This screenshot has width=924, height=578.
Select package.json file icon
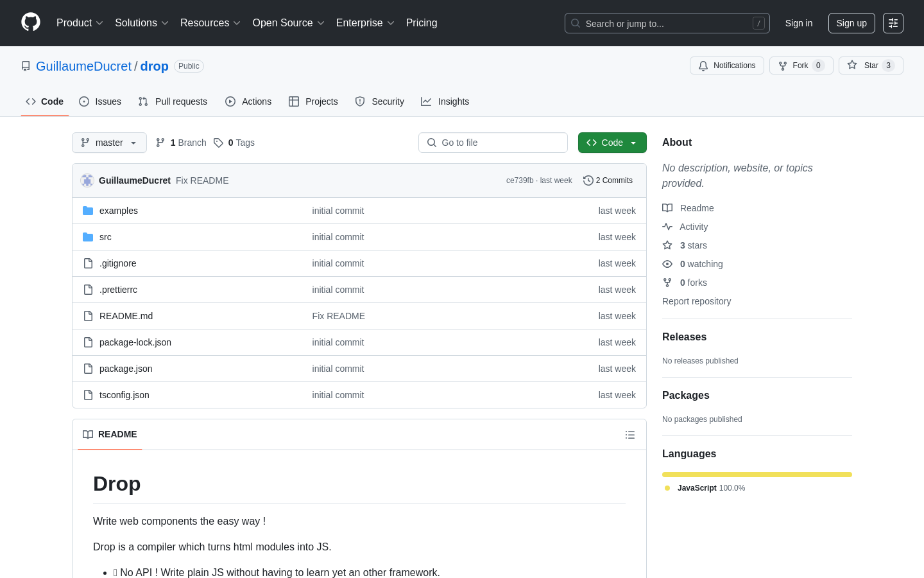click(x=88, y=369)
